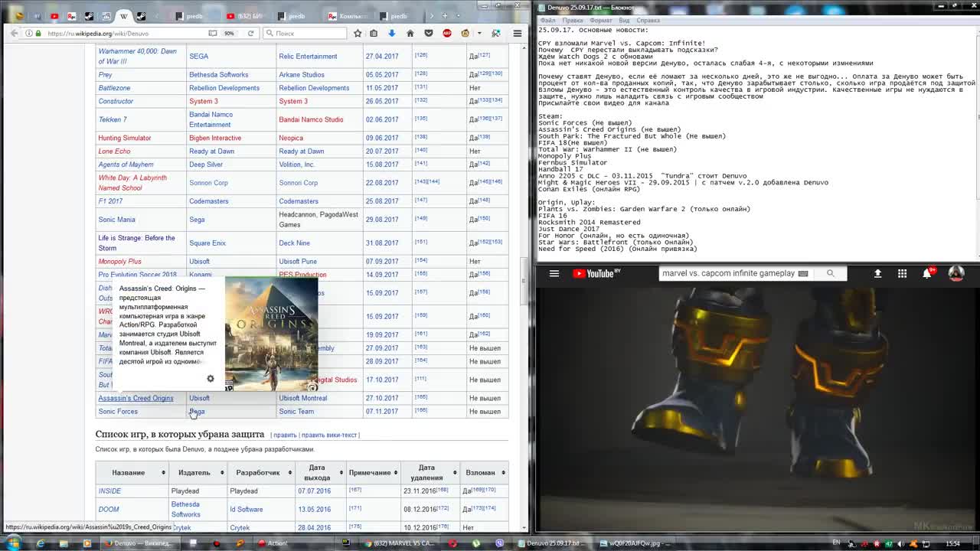Open the INSIDE game link

click(109, 491)
